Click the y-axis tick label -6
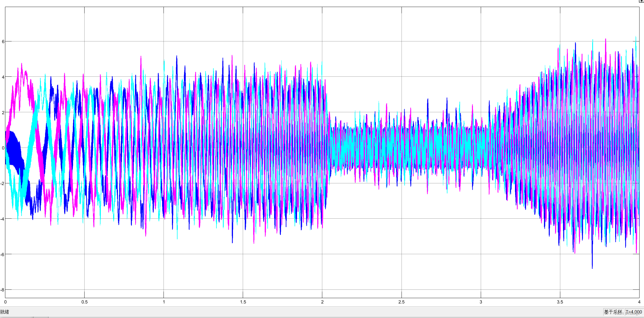This screenshot has width=644, height=318. [x=3, y=254]
